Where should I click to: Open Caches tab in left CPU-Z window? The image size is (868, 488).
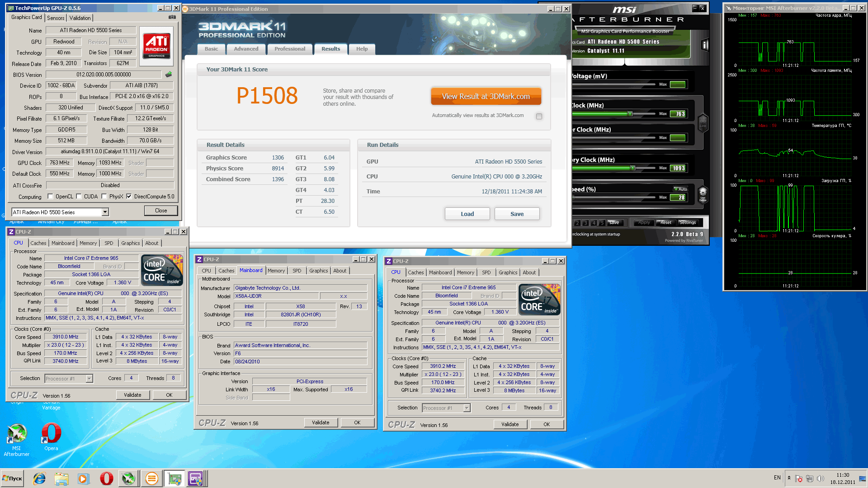tap(38, 243)
